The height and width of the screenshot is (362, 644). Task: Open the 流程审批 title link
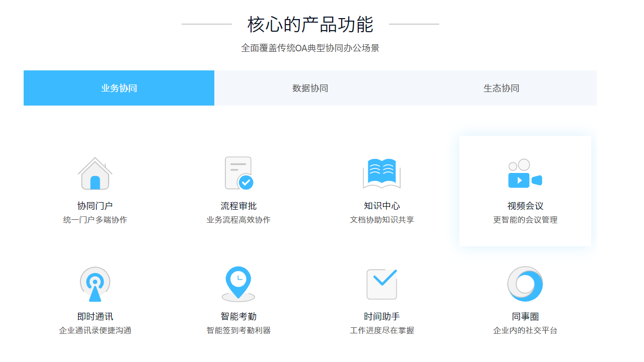tap(238, 206)
